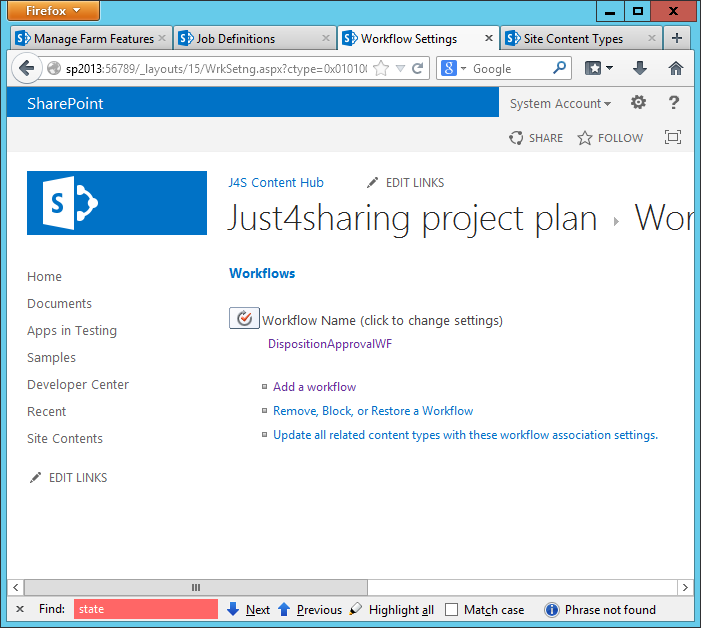Click the horizontal scrollbar right arrow
Viewport: 701px width, 628px height.
(685, 587)
